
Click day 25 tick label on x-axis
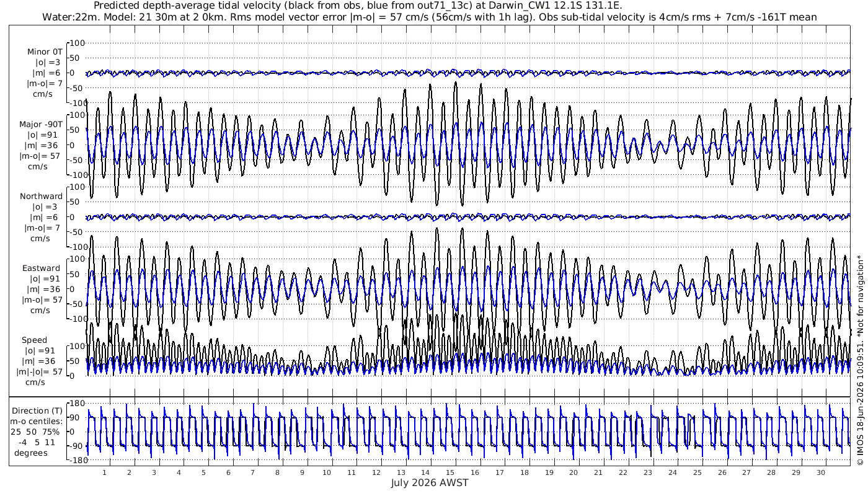point(697,472)
